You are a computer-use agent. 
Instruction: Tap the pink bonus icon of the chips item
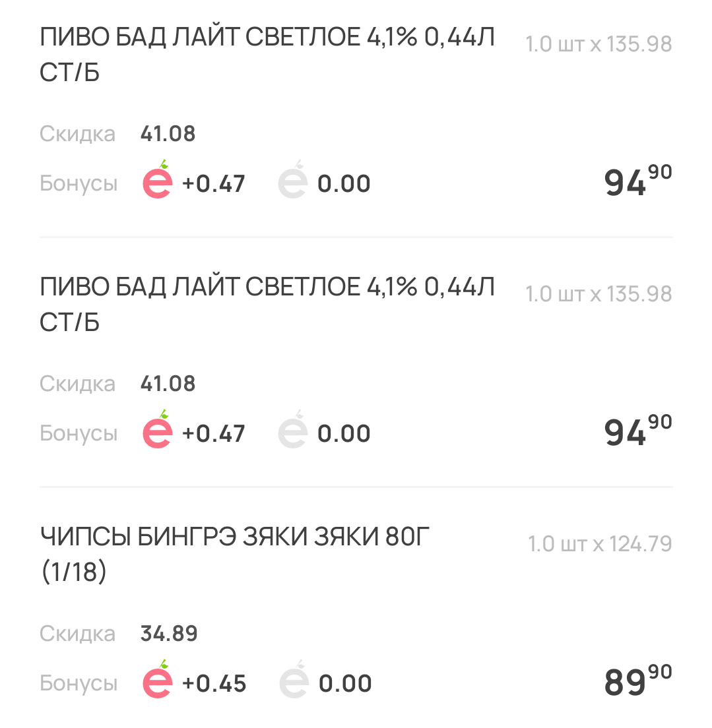pyautogui.click(x=158, y=679)
